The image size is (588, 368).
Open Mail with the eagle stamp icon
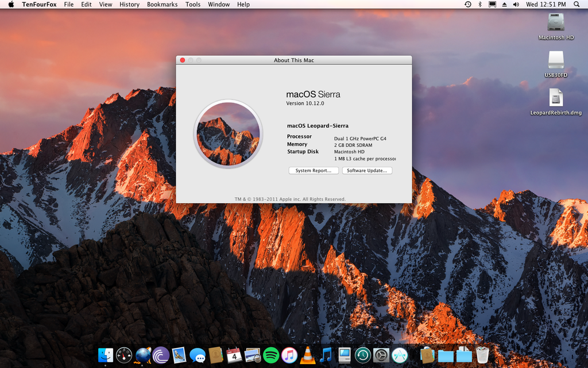179,355
